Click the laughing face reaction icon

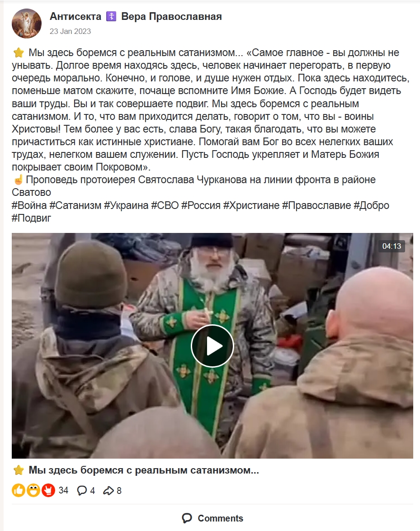click(x=33, y=490)
